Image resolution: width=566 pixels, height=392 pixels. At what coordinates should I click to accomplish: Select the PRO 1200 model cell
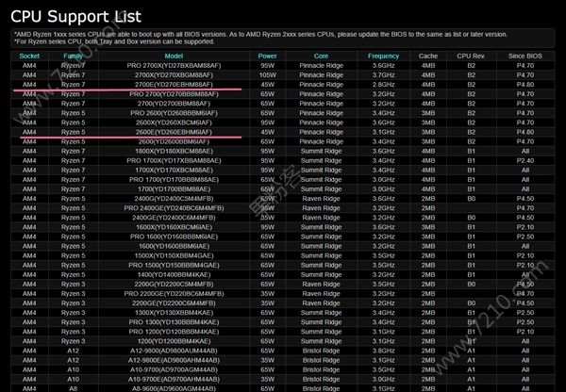pyautogui.click(x=174, y=332)
